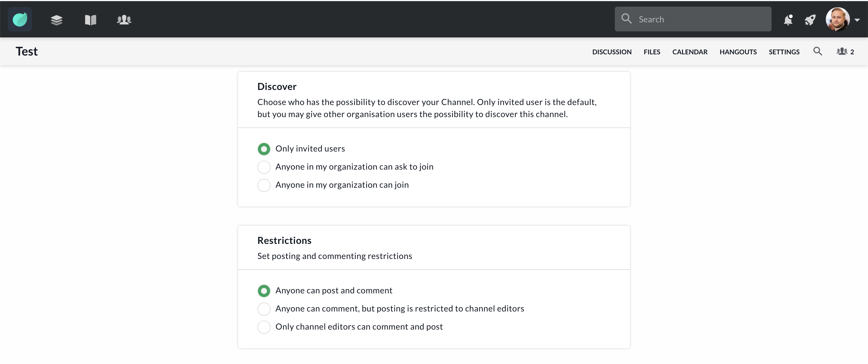Open the book icon in top bar

pyautogui.click(x=90, y=20)
